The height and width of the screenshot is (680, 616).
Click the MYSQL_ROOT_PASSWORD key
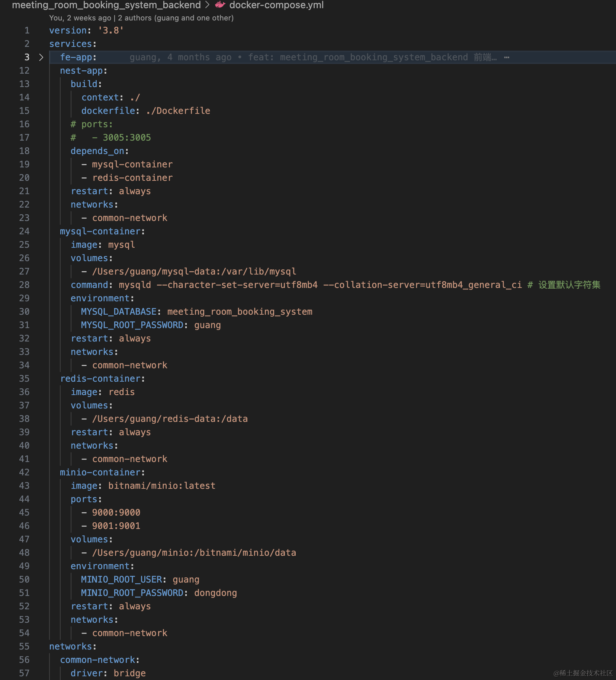[132, 325]
